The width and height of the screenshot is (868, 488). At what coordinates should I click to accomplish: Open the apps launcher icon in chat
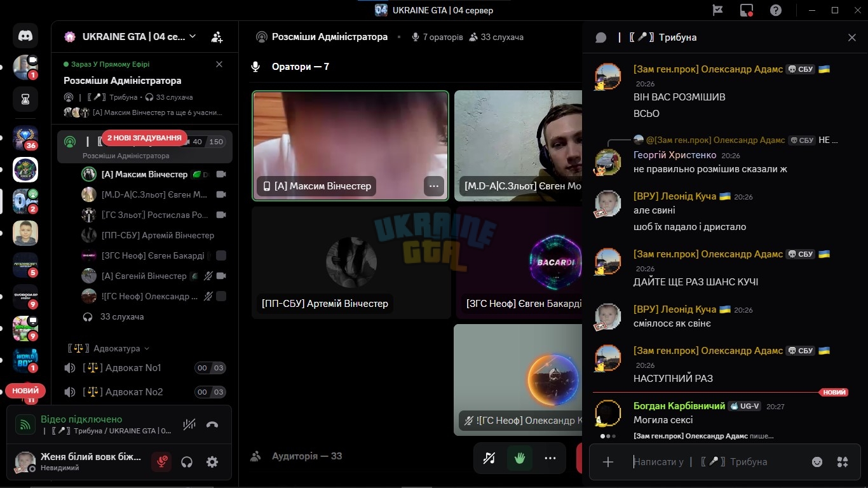(x=843, y=462)
